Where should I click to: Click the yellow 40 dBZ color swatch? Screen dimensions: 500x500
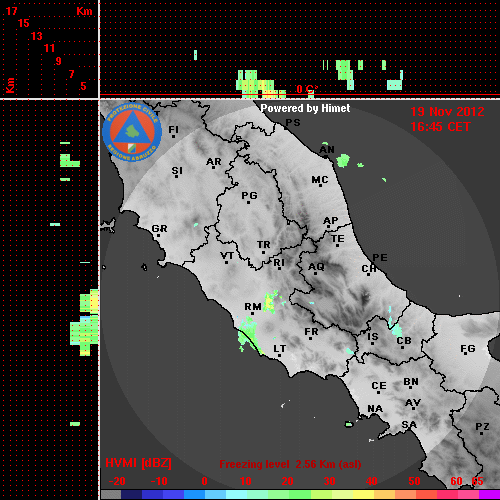click(x=363, y=494)
